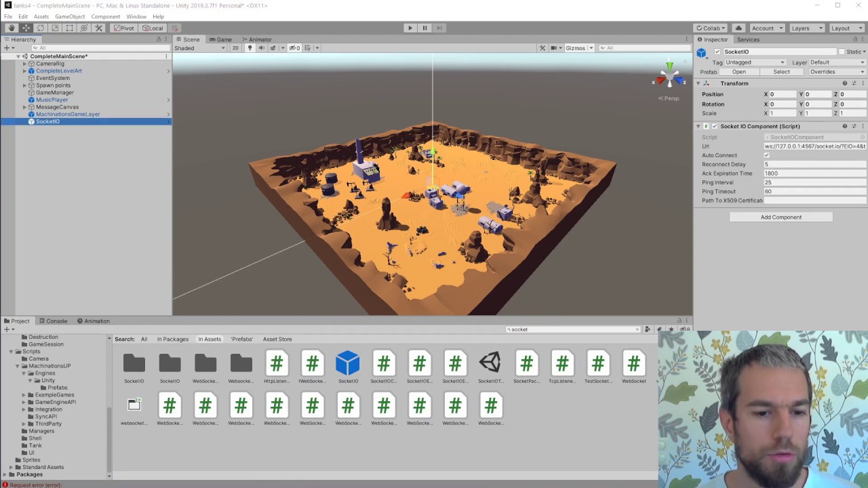Select the combined Transform tool
The image size is (868, 488).
[x=84, y=28]
